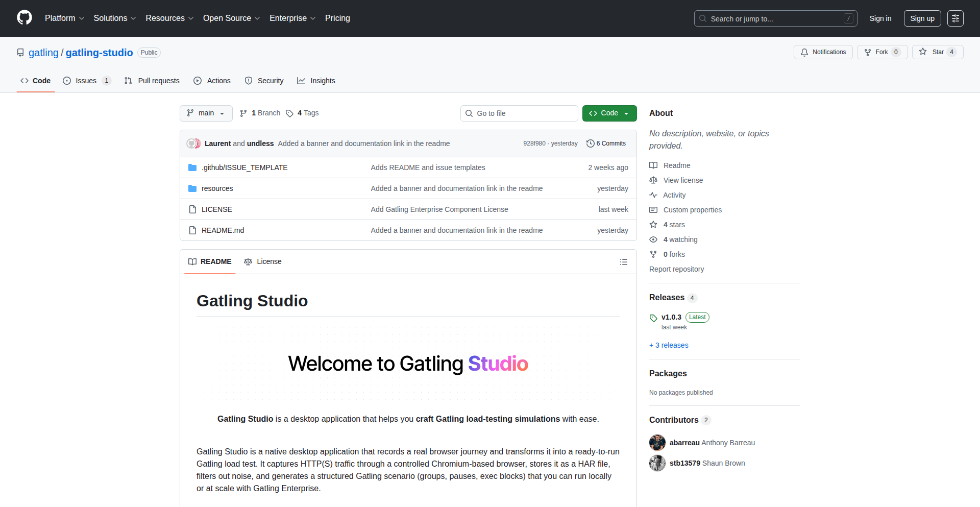This screenshot has height=507, width=980.
Task: Click the commit history clock icon
Action: 591,143
